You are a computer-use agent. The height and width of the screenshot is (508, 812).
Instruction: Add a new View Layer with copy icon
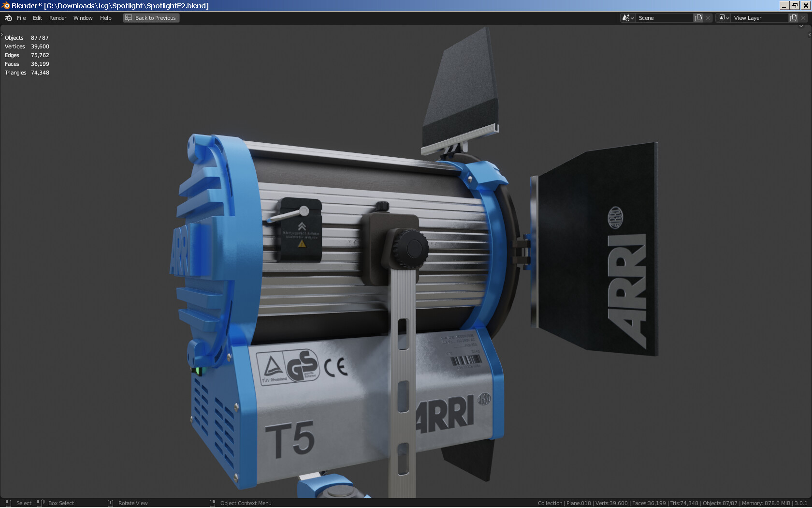coord(794,18)
